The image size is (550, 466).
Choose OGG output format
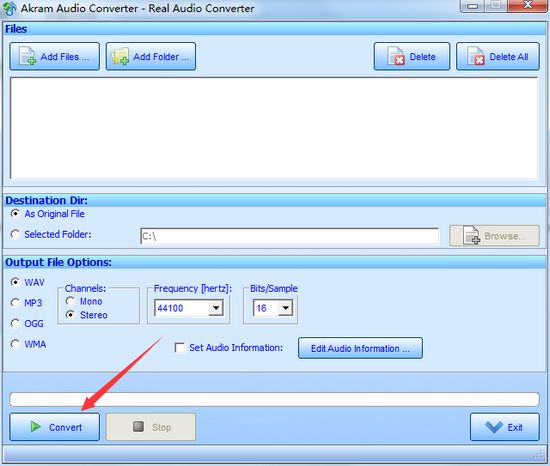point(15,323)
